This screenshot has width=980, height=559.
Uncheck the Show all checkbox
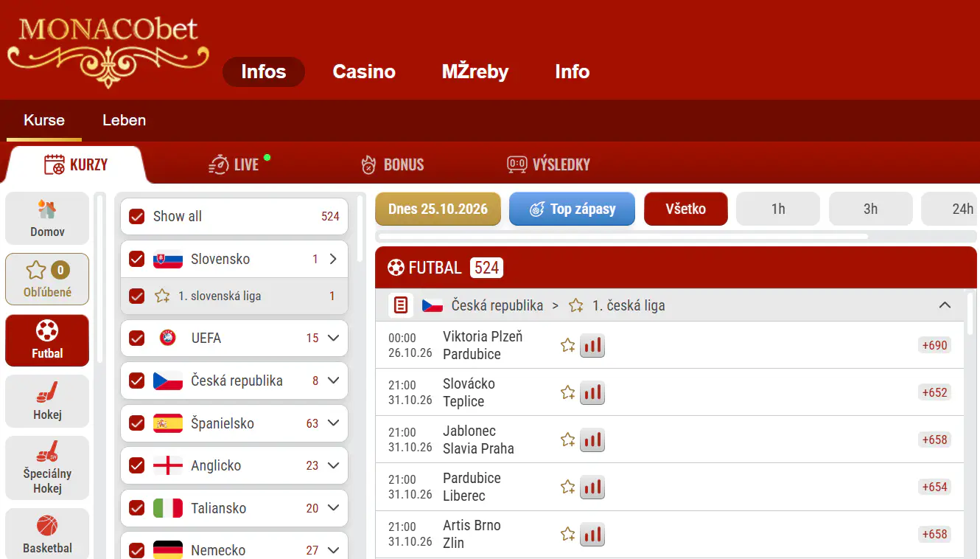(x=136, y=217)
